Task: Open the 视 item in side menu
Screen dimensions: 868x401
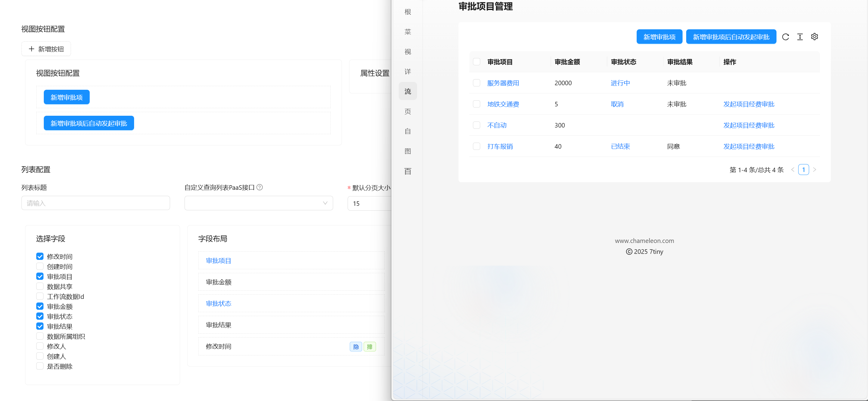Action: (408, 52)
